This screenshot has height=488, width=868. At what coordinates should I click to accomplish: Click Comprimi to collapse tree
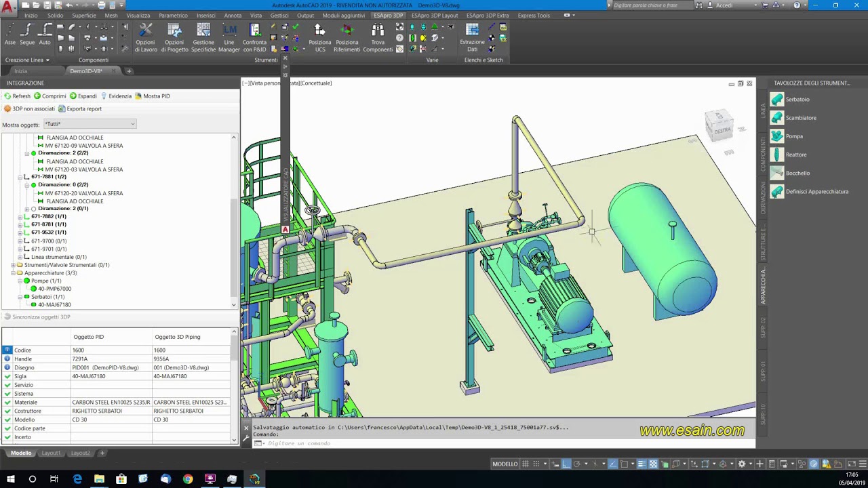click(x=50, y=96)
